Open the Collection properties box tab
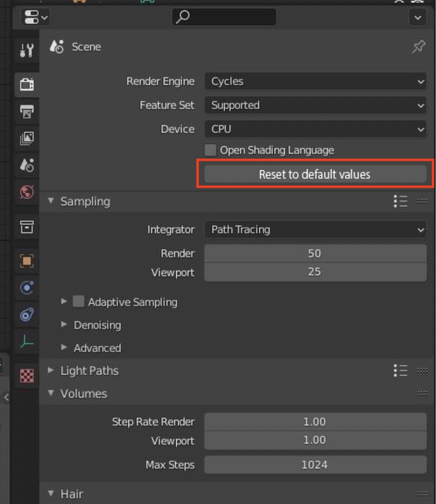This screenshot has width=436, height=504. (27, 227)
